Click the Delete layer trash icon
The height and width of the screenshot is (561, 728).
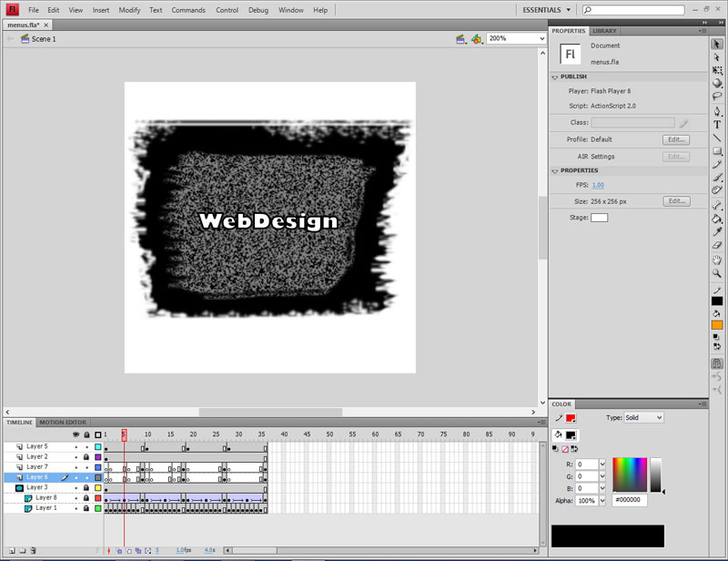pos(34,550)
